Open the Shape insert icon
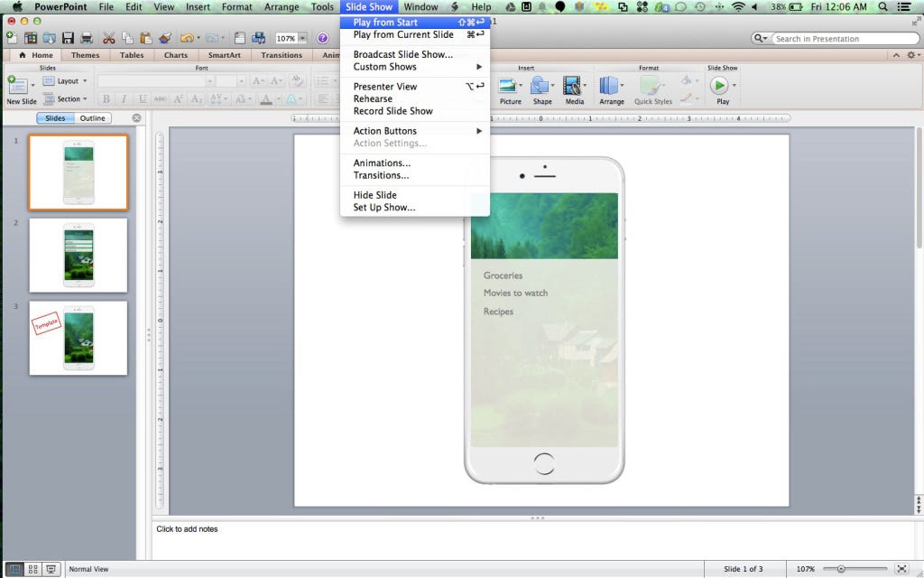This screenshot has width=924, height=578. (x=542, y=90)
